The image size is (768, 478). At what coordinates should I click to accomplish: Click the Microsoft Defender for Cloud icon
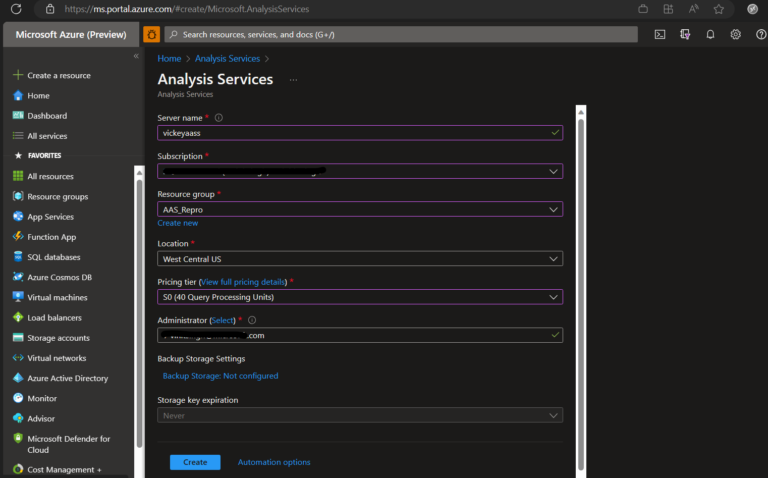tap(18, 438)
